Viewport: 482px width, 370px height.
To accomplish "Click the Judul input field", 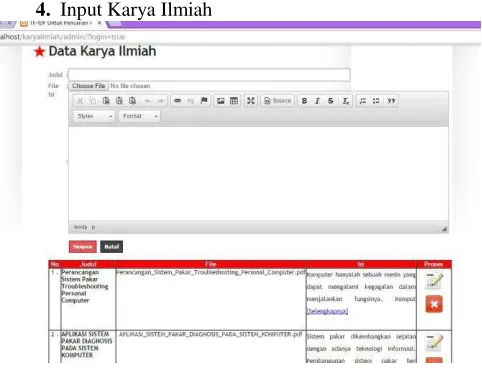I will click(209, 75).
